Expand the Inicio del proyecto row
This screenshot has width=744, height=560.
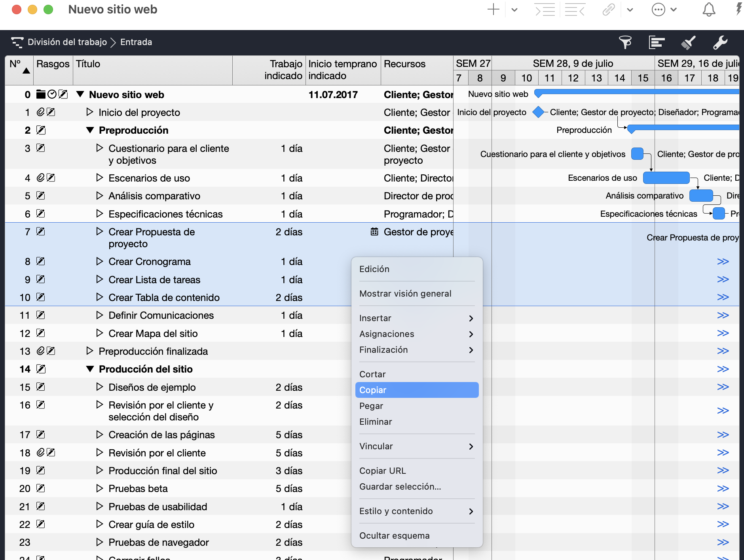90,112
